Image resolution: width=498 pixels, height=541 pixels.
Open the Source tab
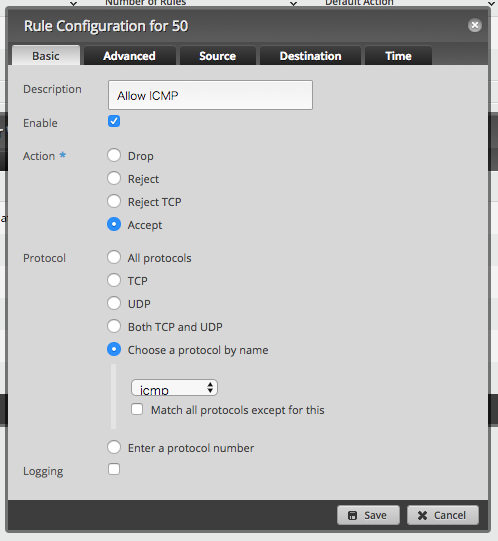coord(217,56)
